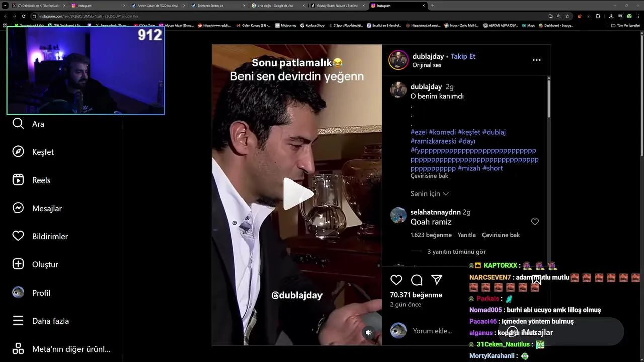Reply to comment with Yanıtla
Viewport: 644px width, 362px height.
point(467,235)
